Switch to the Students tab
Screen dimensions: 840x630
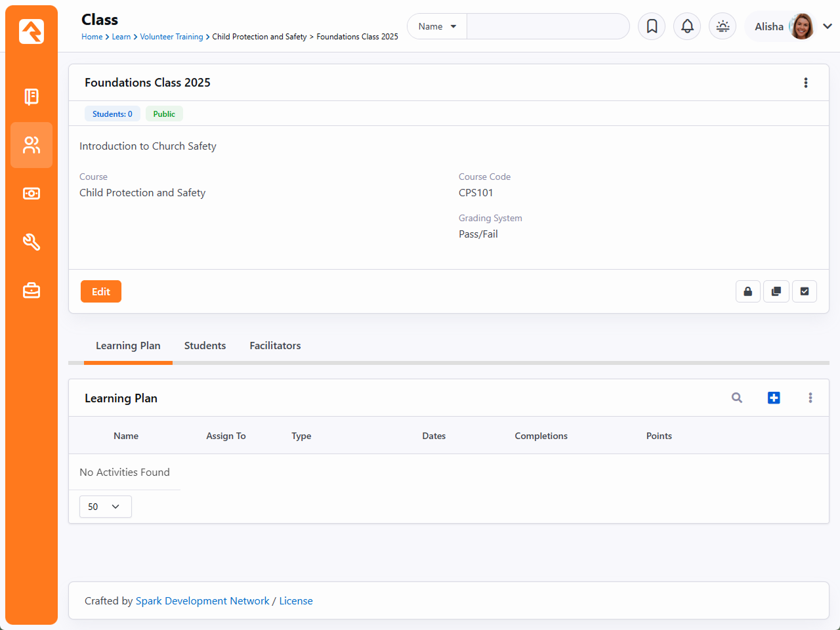205,346
